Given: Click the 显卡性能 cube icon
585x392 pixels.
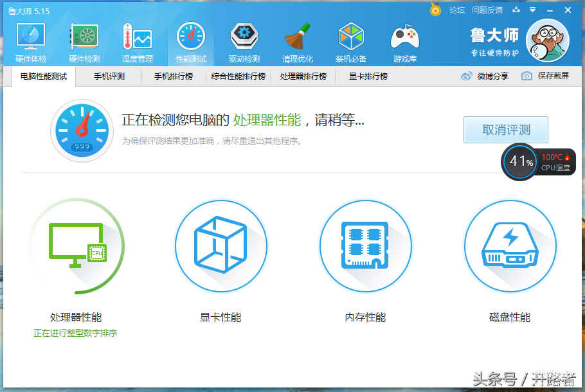Looking at the screenshot, I should pyautogui.click(x=221, y=245).
